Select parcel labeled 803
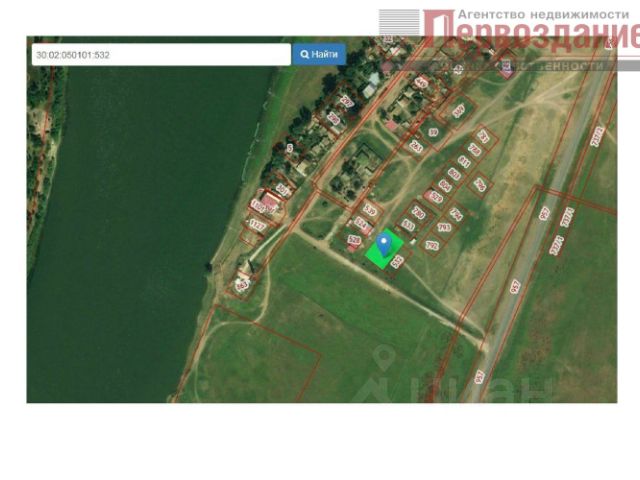 [x=454, y=174]
